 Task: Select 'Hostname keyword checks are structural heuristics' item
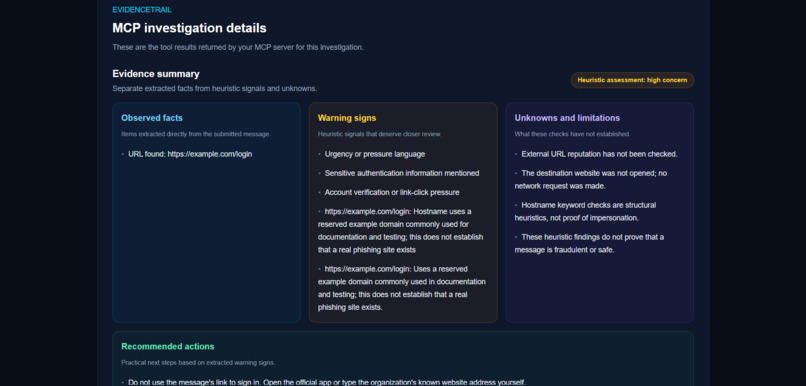tap(585, 211)
